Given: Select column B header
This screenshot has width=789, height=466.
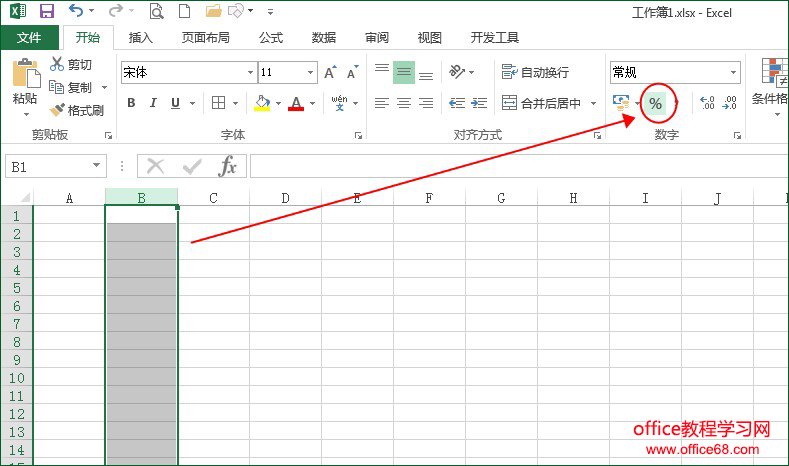Looking at the screenshot, I should click(141, 198).
